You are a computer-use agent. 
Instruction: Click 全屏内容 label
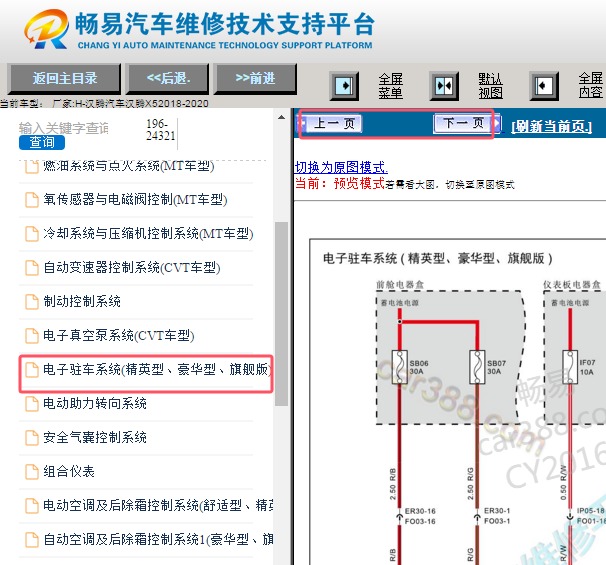(591, 86)
